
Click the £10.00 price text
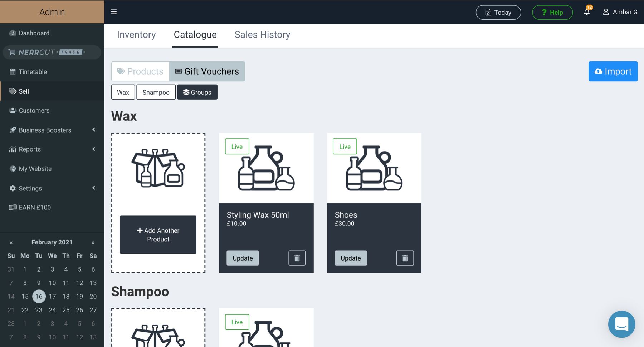(236, 224)
